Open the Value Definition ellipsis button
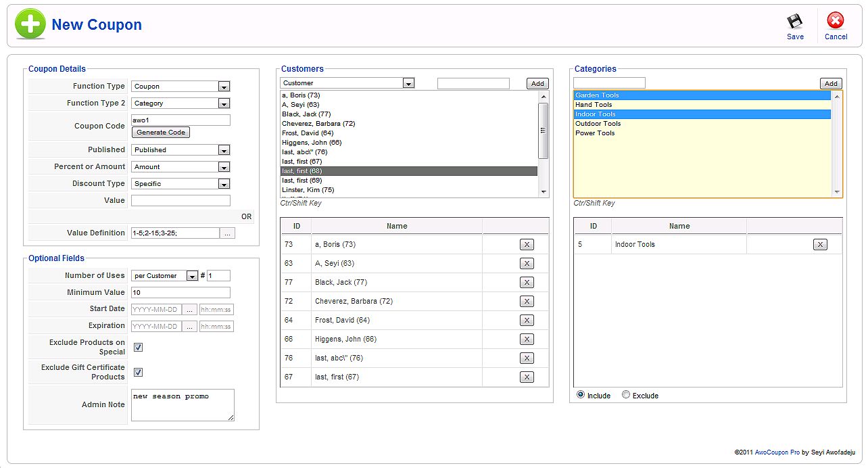 point(228,233)
